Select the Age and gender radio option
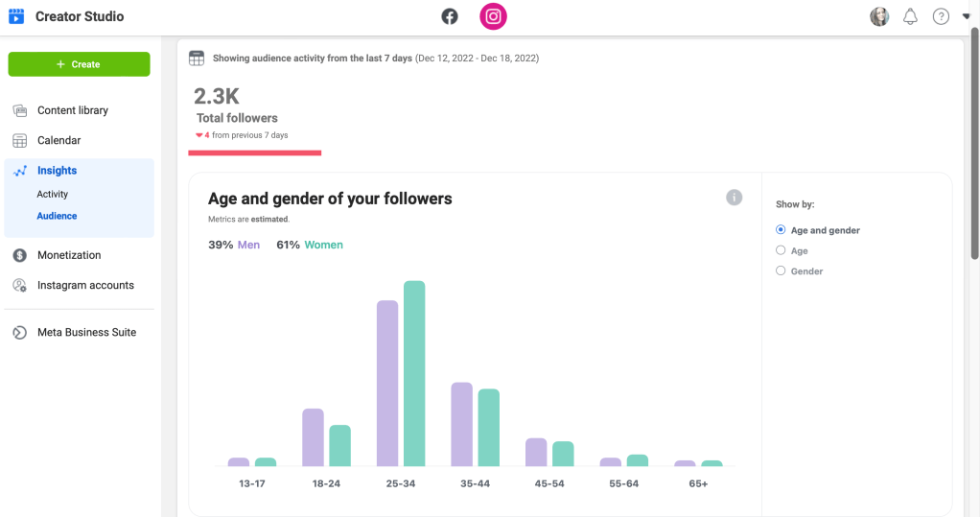This screenshot has height=517, width=980. [781, 230]
